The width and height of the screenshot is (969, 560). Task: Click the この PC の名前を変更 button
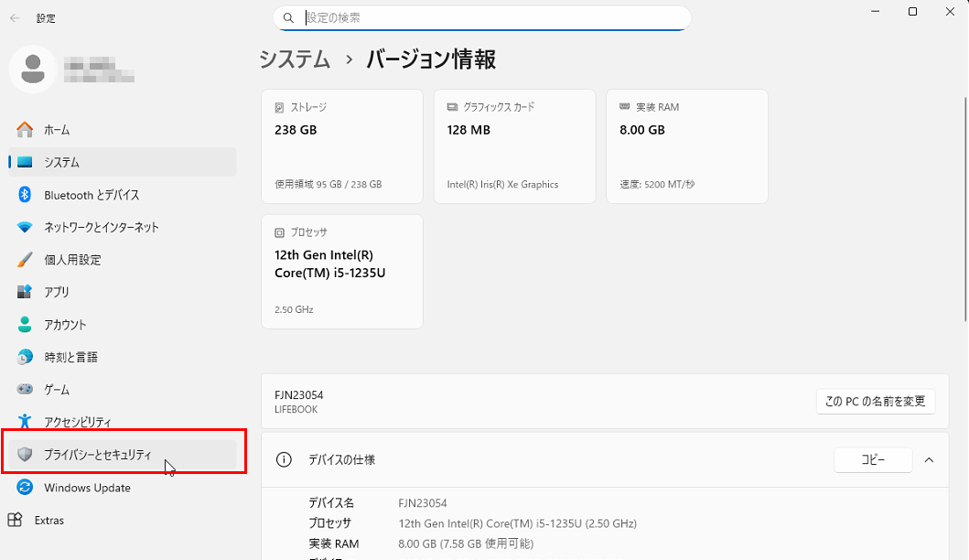click(875, 401)
